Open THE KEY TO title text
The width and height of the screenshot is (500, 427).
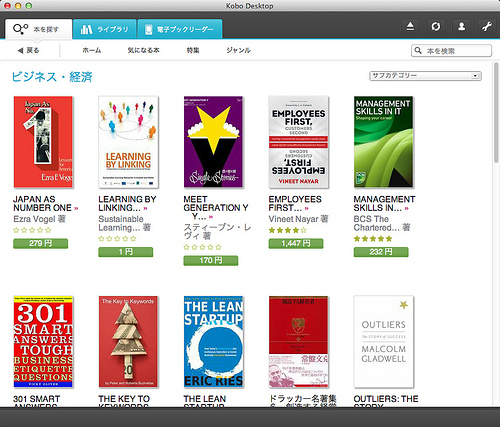point(124,399)
